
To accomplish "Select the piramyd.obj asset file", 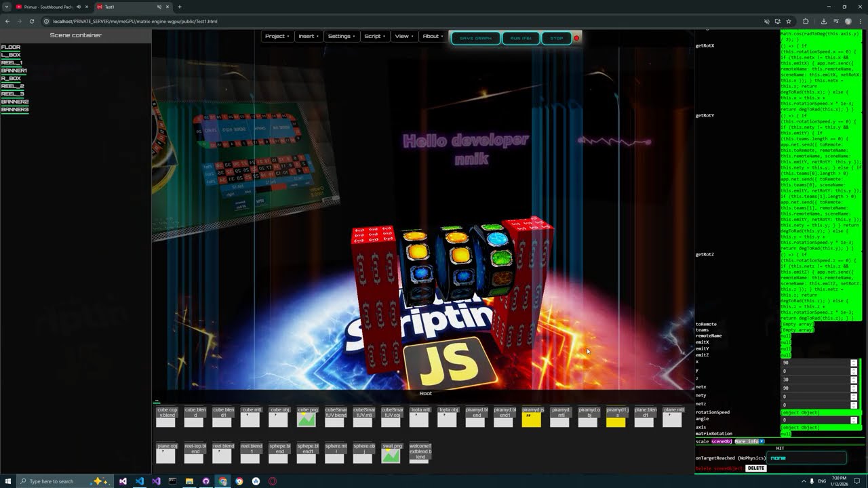I will [588, 416].
